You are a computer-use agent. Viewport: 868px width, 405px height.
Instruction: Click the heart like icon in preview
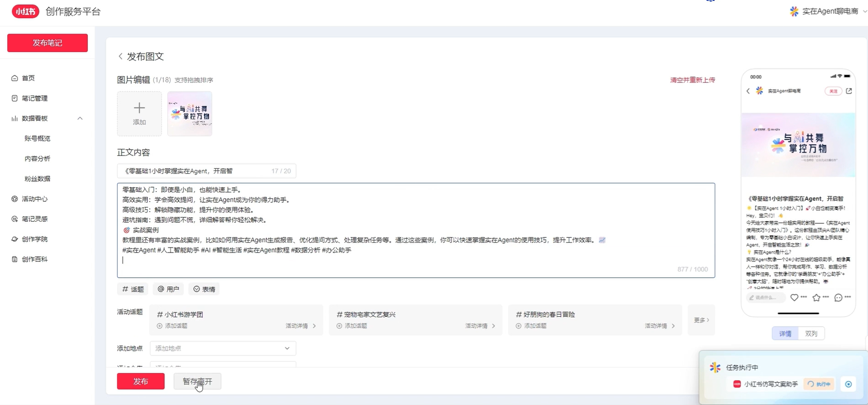pyautogui.click(x=794, y=297)
